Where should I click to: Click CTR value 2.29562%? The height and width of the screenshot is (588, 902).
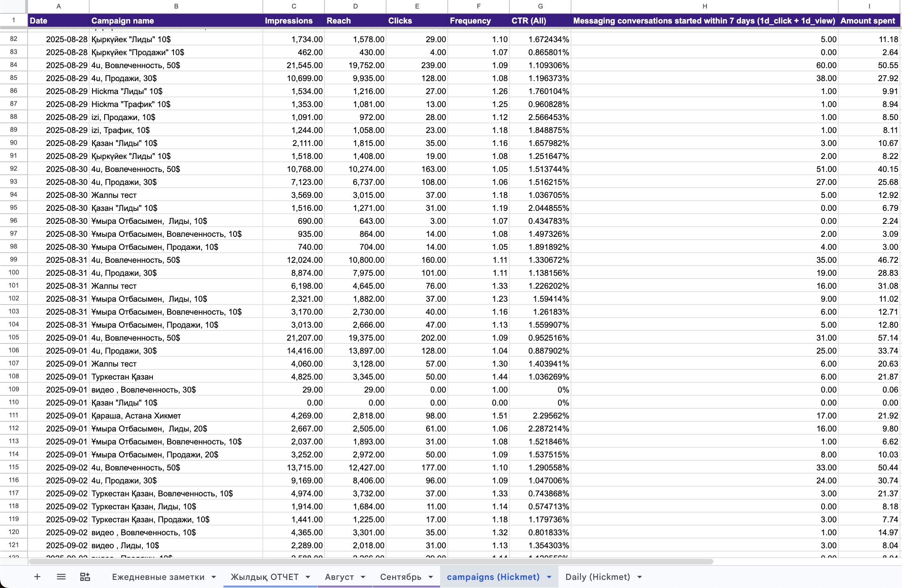click(x=540, y=416)
